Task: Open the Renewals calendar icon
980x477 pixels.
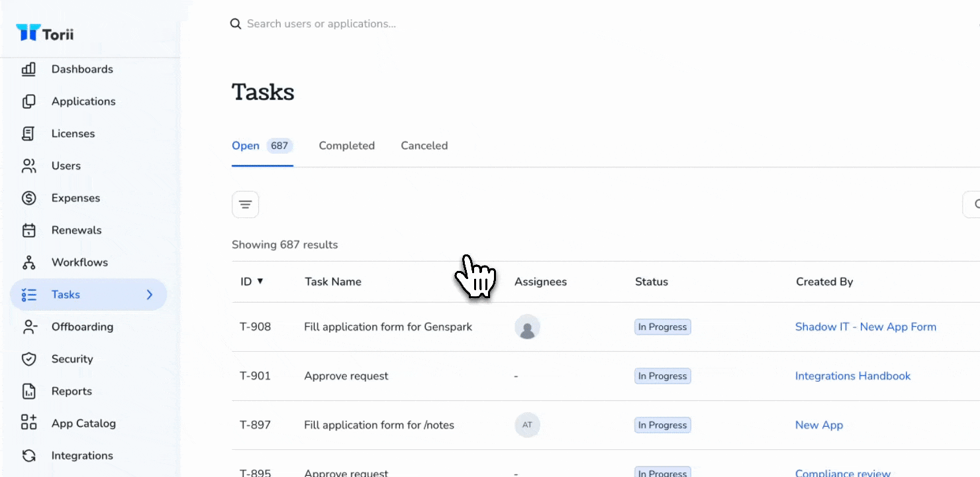Action: coord(28,230)
